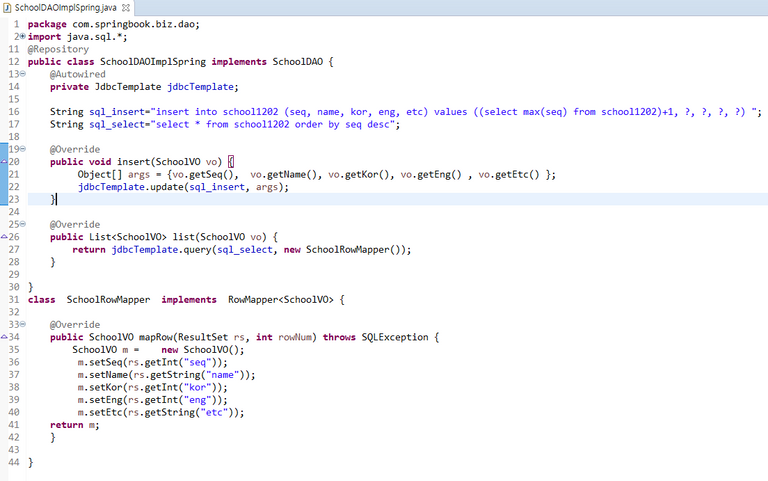Image resolution: width=768 pixels, height=481 pixels.
Task: Click inside the insert SQL string literal
Action: coord(454,112)
